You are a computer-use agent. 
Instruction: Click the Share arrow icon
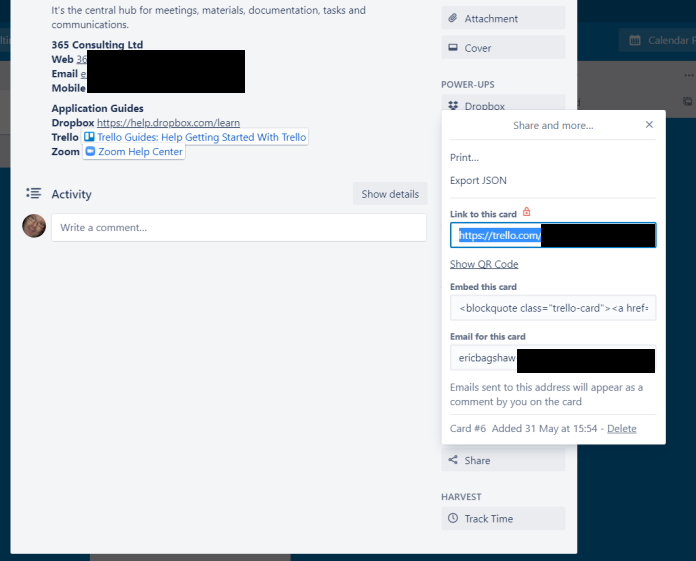coord(453,460)
